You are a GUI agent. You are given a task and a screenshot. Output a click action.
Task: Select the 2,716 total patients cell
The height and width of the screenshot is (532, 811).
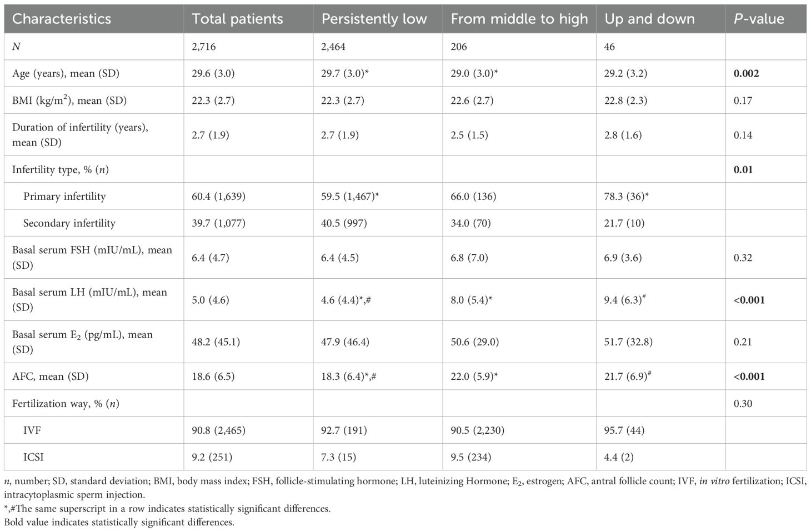204,47
